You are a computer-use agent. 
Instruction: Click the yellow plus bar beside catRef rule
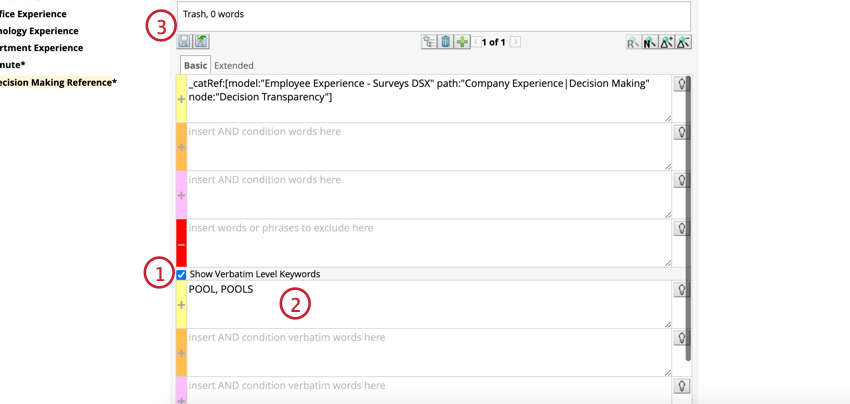click(x=181, y=99)
